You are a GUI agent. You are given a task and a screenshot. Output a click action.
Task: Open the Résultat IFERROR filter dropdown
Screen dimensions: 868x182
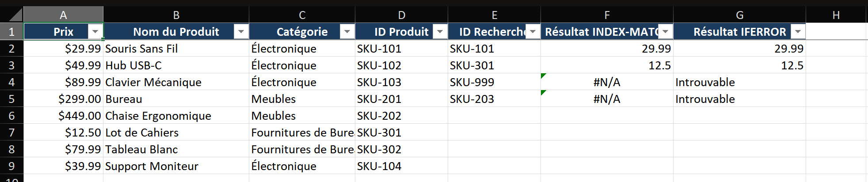[798, 32]
